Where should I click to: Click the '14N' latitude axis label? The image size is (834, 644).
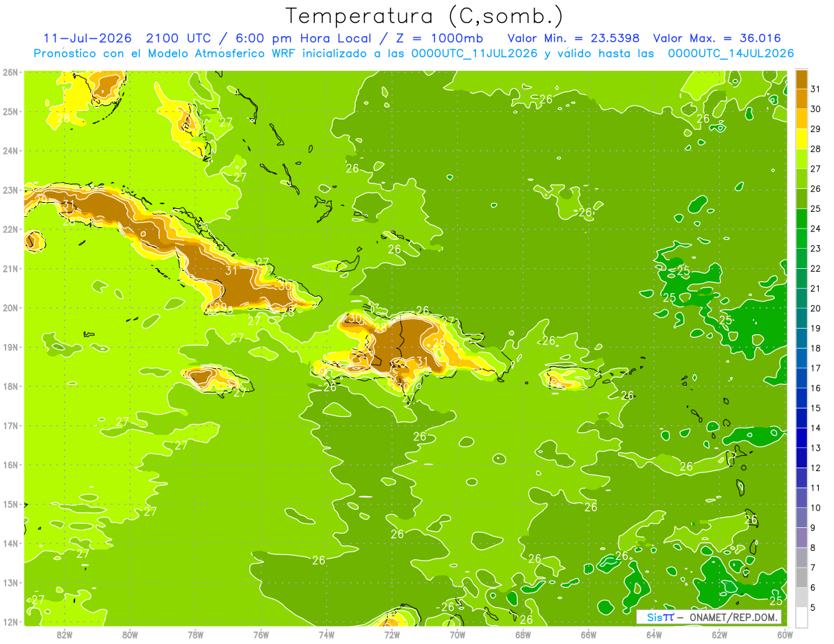click(10, 543)
